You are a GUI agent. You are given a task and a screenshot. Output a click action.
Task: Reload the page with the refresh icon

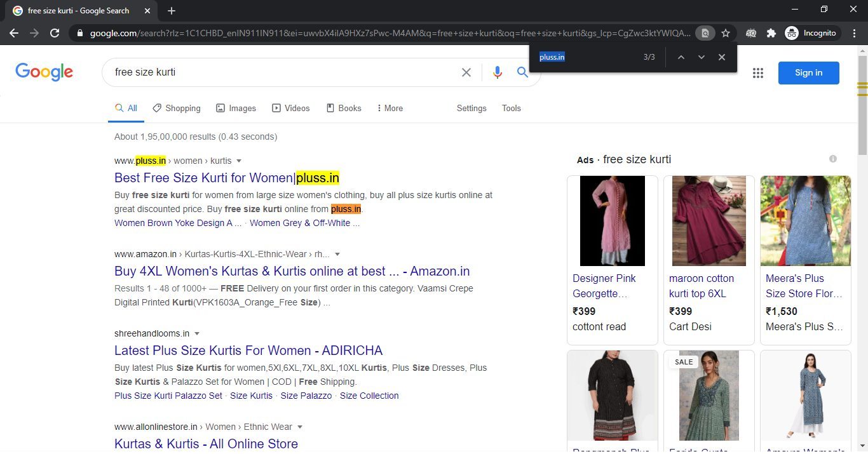(x=55, y=33)
